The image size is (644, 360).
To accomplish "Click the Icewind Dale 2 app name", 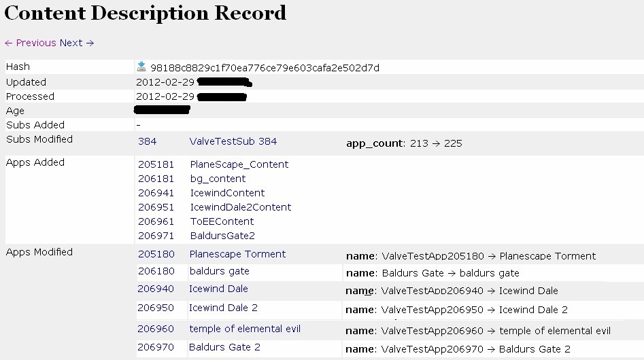I will pos(223,308).
